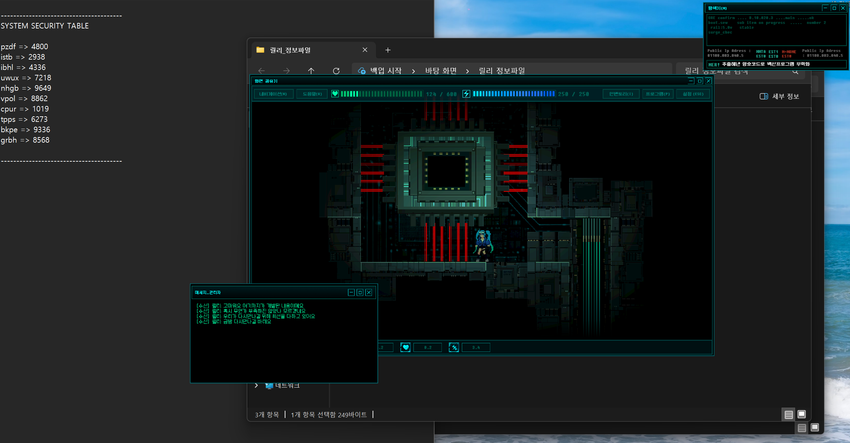Screen dimensions: 850x443
Task: Click the search magnifier icon in File Explorer
Action: tap(795, 71)
